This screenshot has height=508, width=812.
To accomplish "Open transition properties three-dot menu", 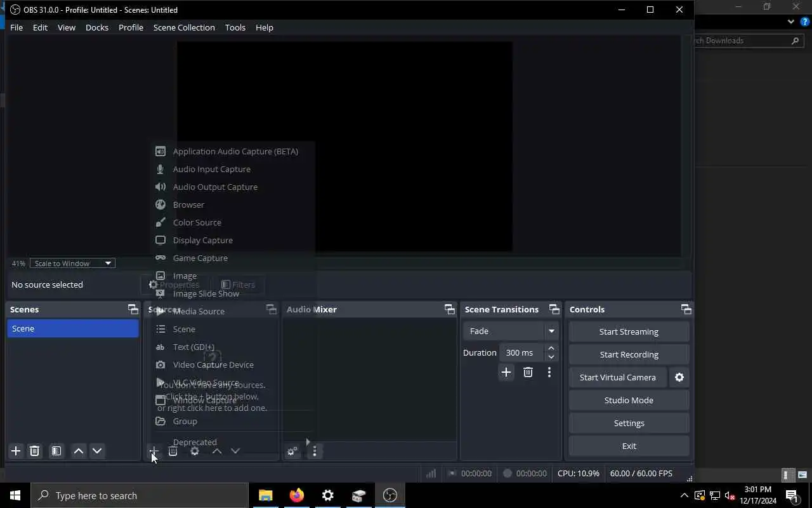I will point(549,372).
